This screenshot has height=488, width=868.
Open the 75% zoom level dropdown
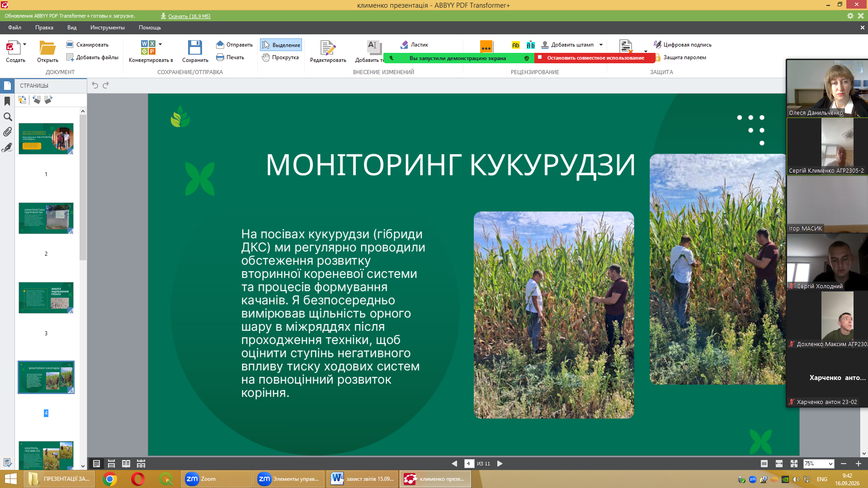click(x=819, y=464)
